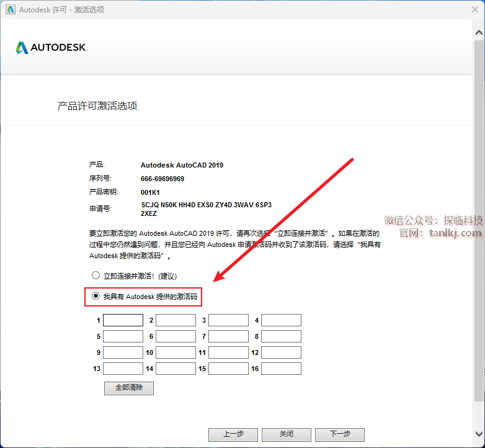Screen dimensions: 485x448
Task: Click activation code field 7
Action: click(229, 336)
